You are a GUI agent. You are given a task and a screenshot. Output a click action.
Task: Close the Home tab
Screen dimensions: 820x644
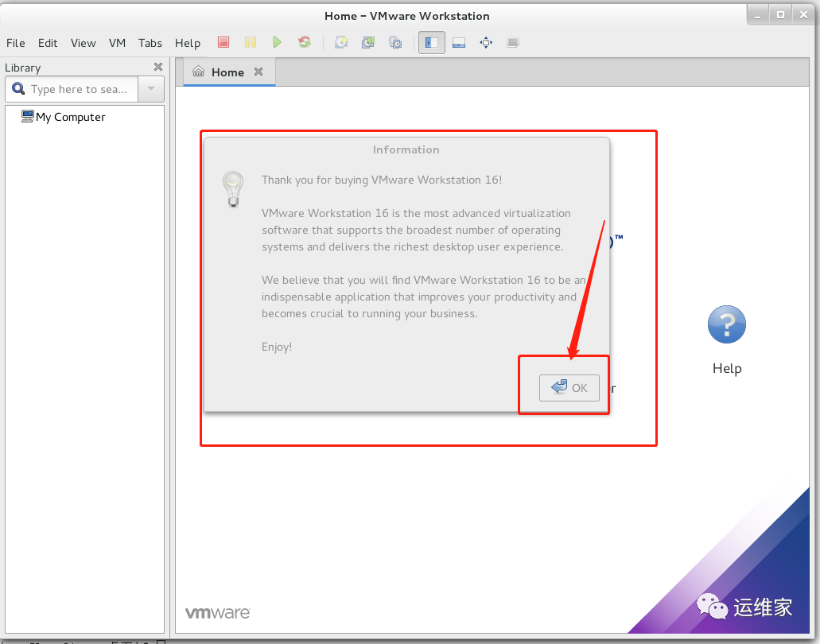[x=258, y=72]
